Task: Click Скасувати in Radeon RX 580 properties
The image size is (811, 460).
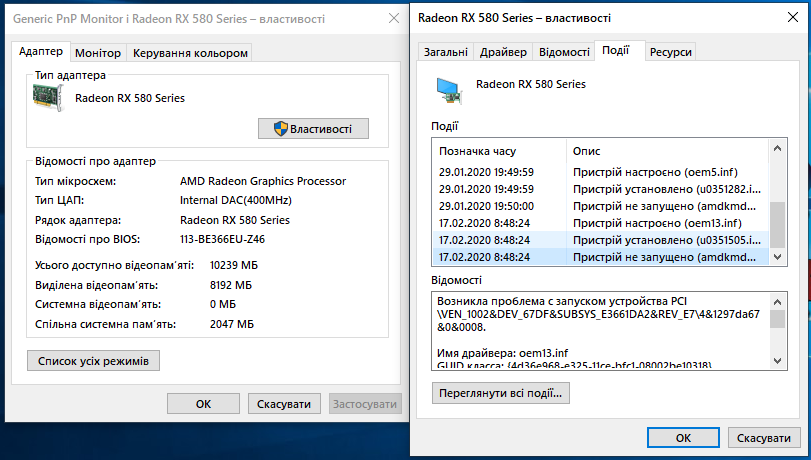Action: click(764, 438)
